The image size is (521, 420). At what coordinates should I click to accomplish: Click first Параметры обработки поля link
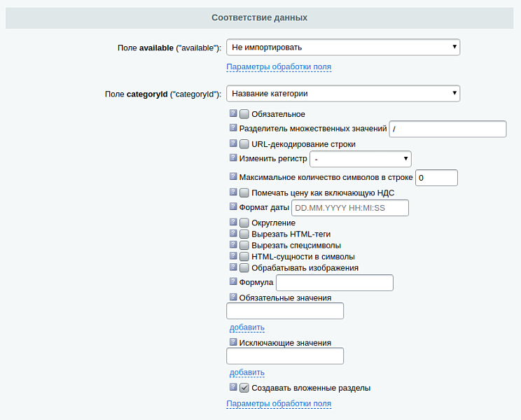coord(279,67)
